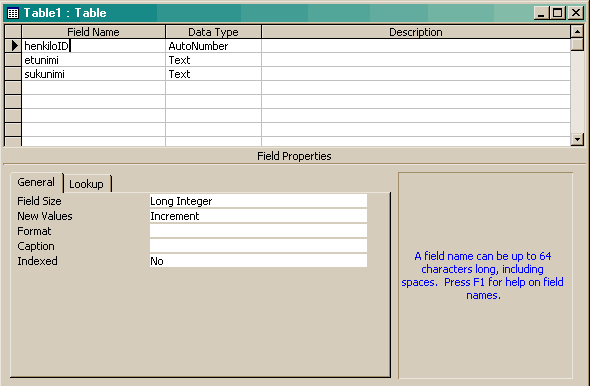Click the Description cell for henkiloID

tap(416, 46)
